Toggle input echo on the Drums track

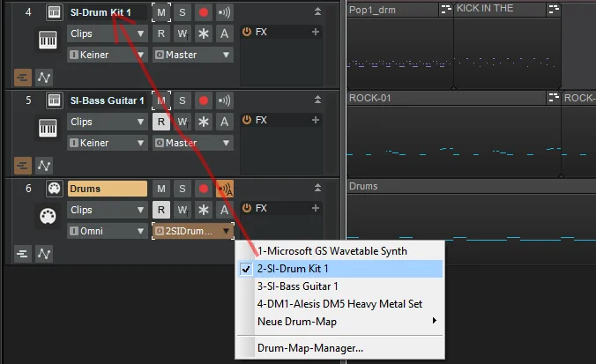pyautogui.click(x=224, y=189)
